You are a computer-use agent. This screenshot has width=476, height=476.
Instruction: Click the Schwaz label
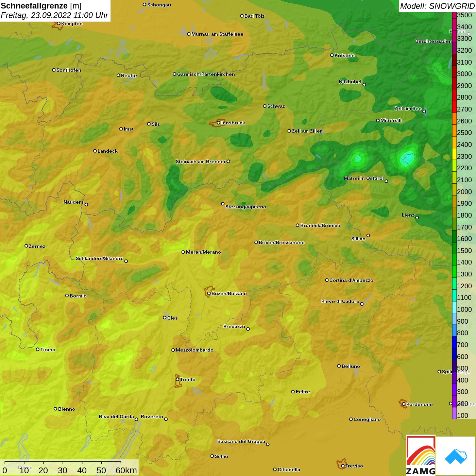[276, 106]
